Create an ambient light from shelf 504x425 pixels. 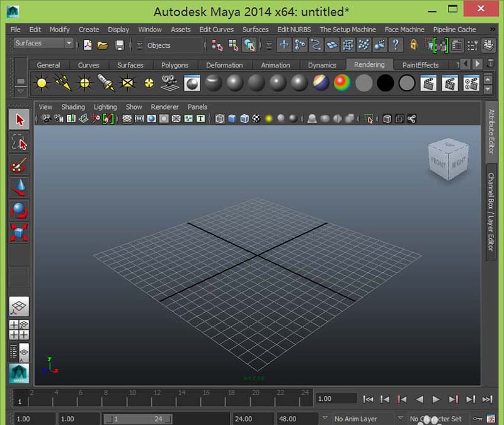point(42,83)
